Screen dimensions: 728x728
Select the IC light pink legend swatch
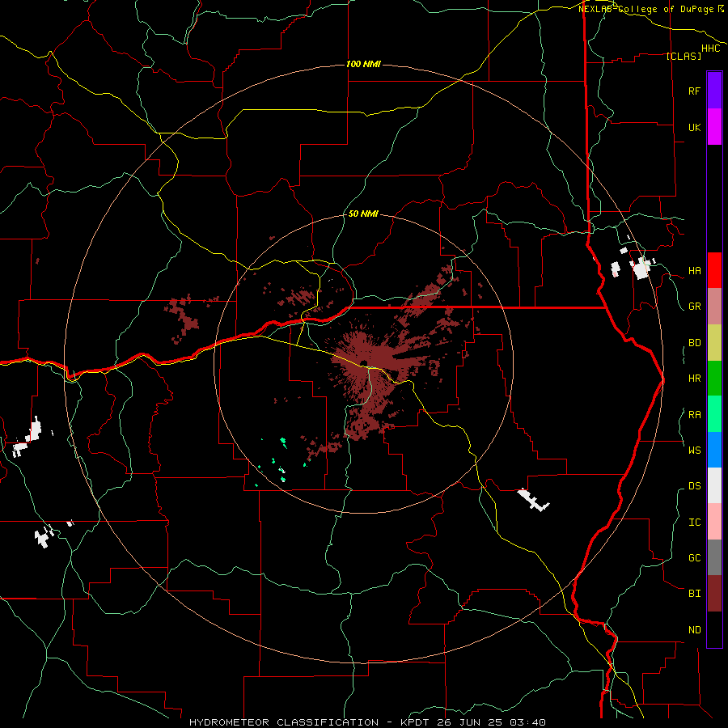click(x=714, y=522)
